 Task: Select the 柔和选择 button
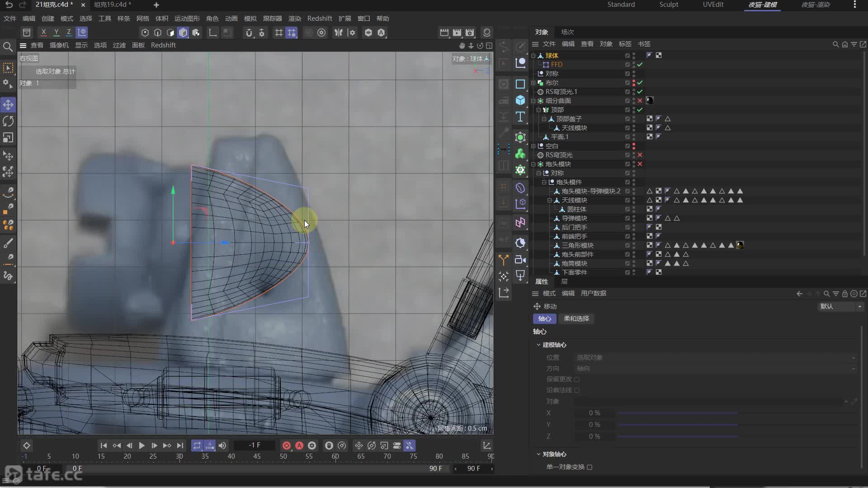click(x=576, y=319)
